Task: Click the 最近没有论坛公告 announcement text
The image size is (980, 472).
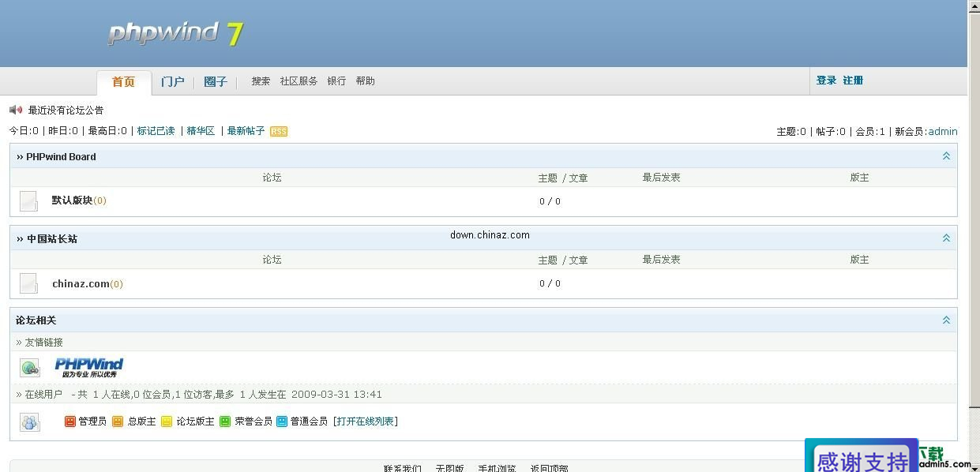Action: coord(66,111)
